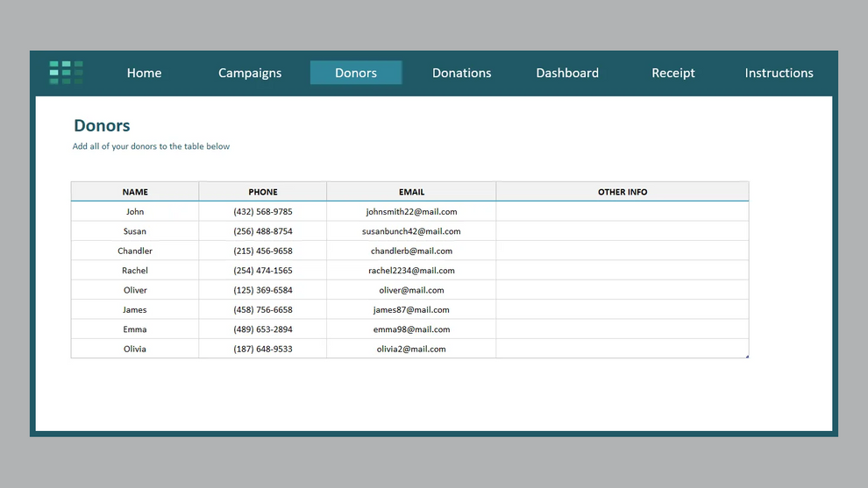Click John's empty Other Info cell

(623, 211)
